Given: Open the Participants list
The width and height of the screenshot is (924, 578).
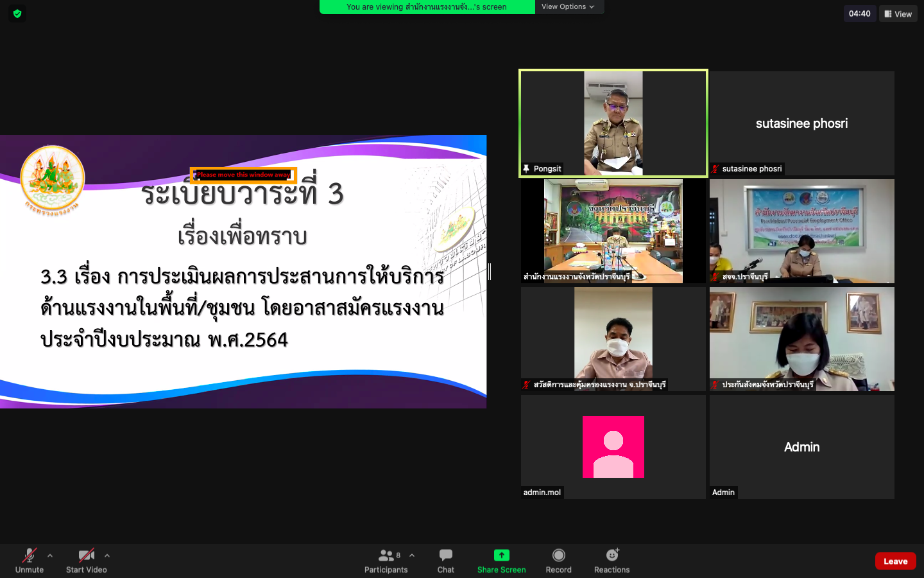Looking at the screenshot, I should click(x=386, y=556).
